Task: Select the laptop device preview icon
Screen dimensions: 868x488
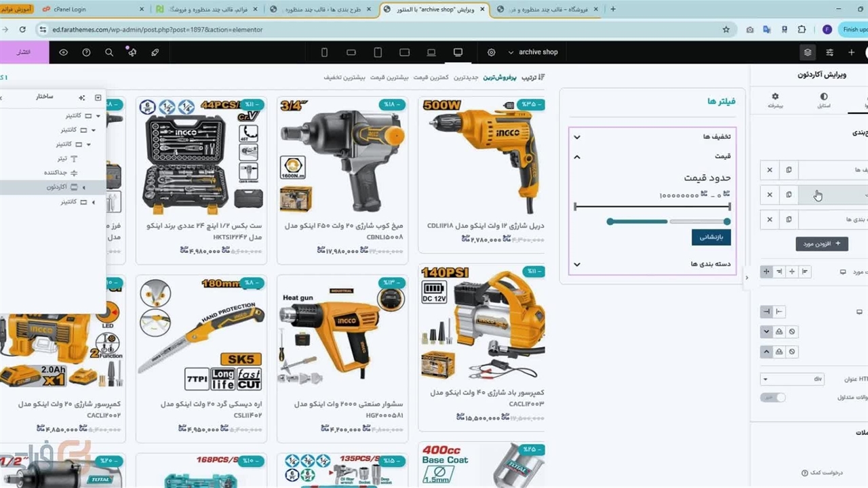Action: [x=431, y=52]
